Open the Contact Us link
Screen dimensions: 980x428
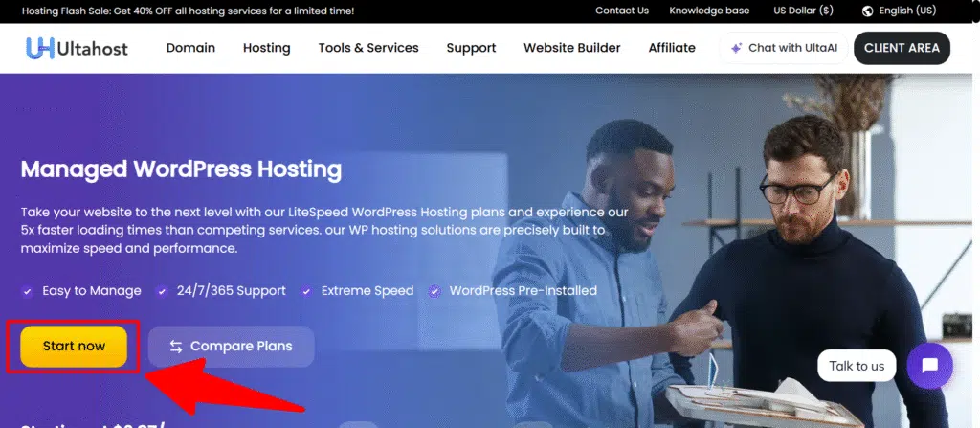coord(621,11)
